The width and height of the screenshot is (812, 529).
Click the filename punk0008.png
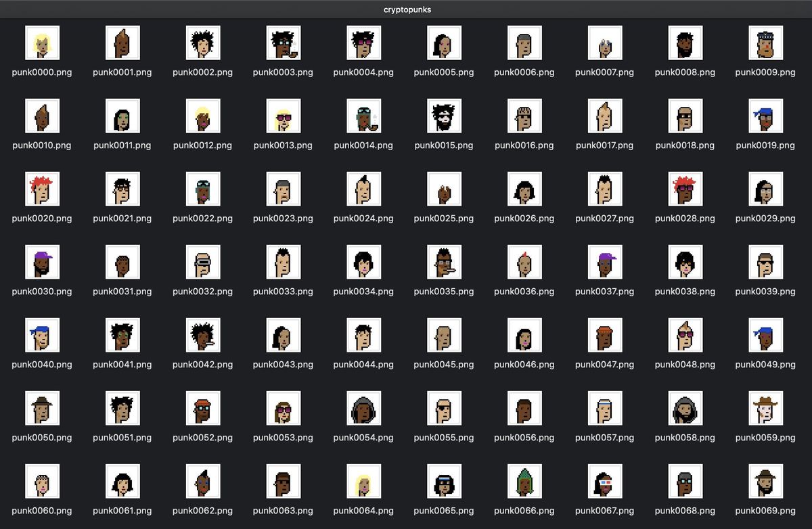click(x=685, y=72)
